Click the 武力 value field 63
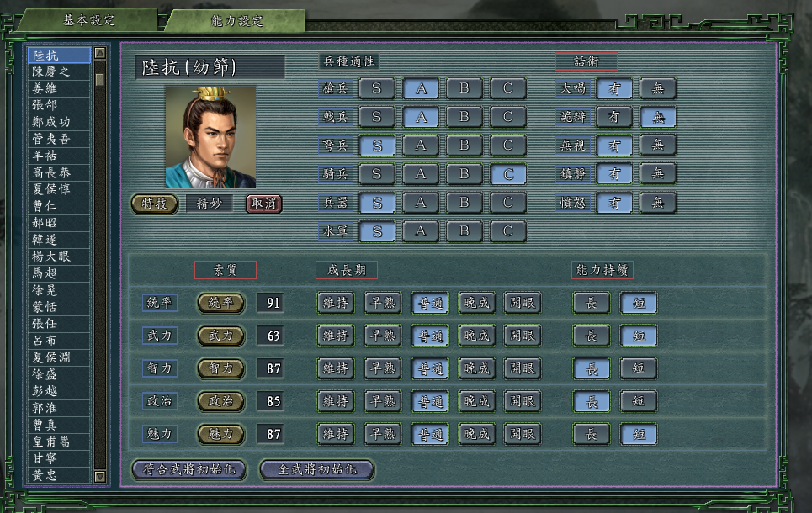 pyautogui.click(x=270, y=336)
